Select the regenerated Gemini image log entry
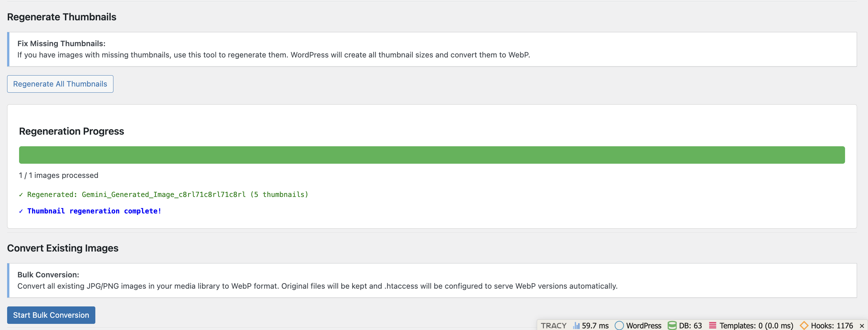Screen dimensions: 868x330 pyautogui.click(x=164, y=194)
